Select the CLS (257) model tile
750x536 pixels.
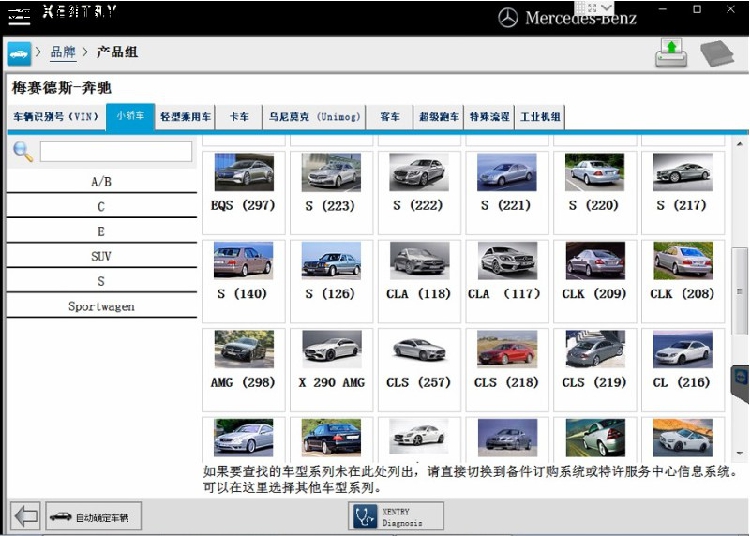[x=419, y=369]
